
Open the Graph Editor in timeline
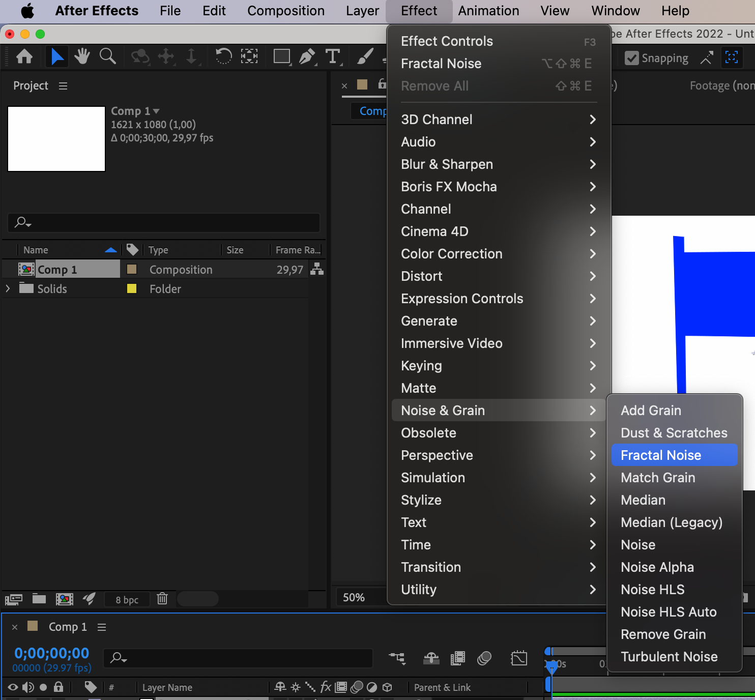[x=519, y=658]
